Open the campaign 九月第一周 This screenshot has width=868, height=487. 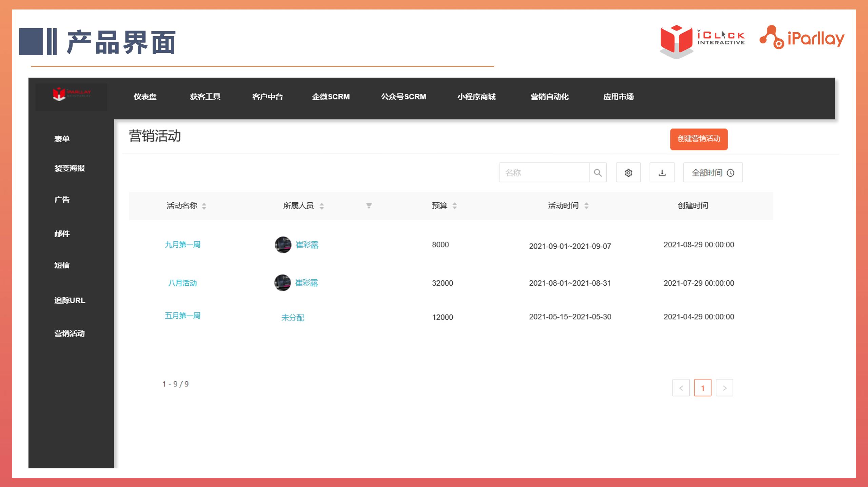pos(183,245)
